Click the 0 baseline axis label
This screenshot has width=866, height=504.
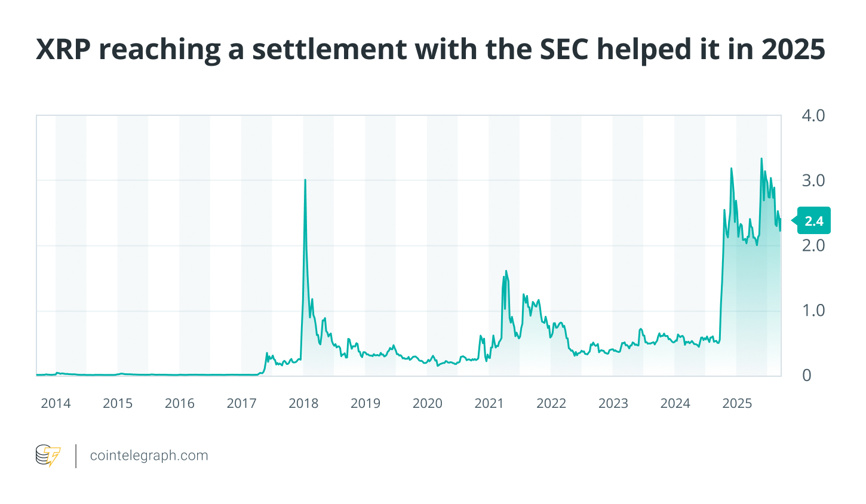pyautogui.click(x=807, y=376)
